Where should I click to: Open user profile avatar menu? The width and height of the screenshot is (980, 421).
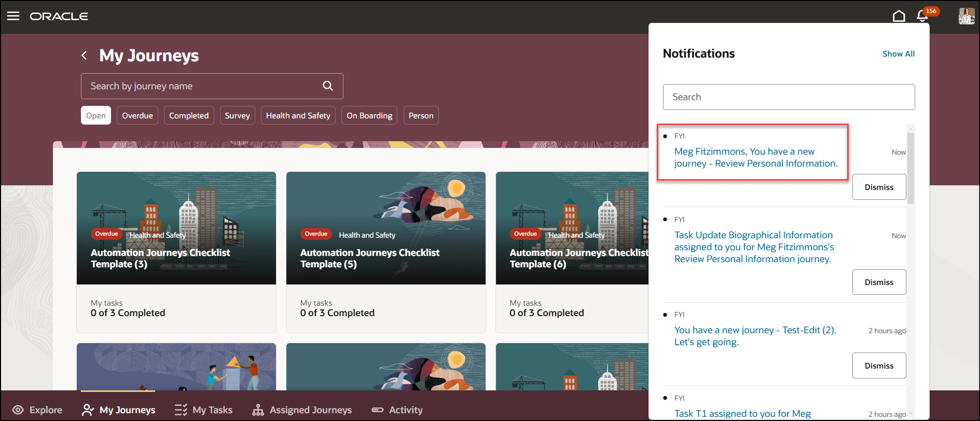[x=967, y=16]
